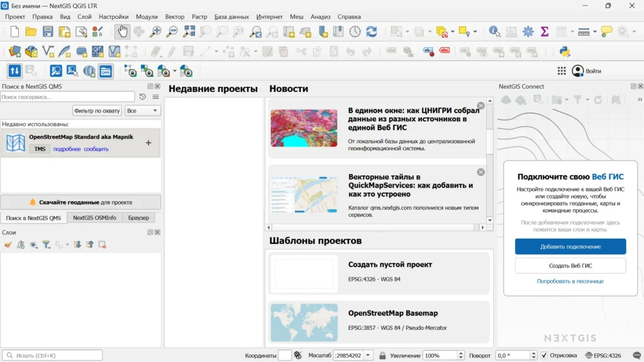This screenshot has width=644, height=362.
Task: Dismiss the Векторные тайлы news card
Action: click(480, 172)
